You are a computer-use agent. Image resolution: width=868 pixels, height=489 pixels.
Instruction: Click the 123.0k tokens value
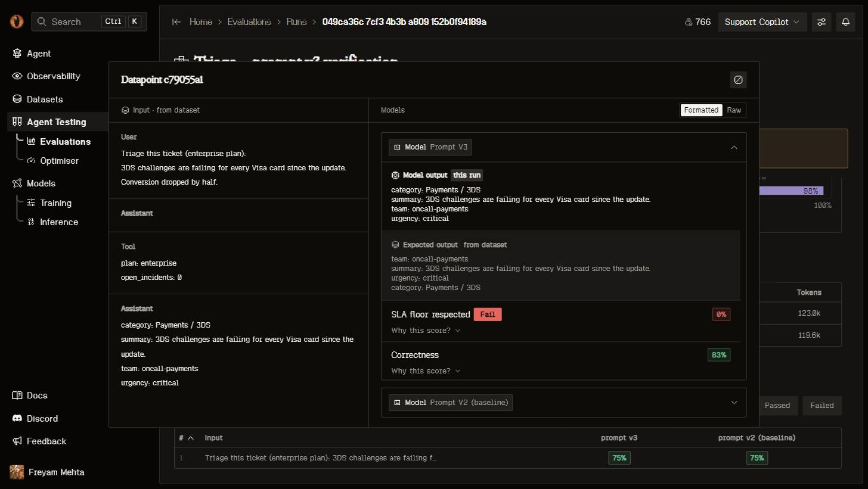click(x=809, y=313)
